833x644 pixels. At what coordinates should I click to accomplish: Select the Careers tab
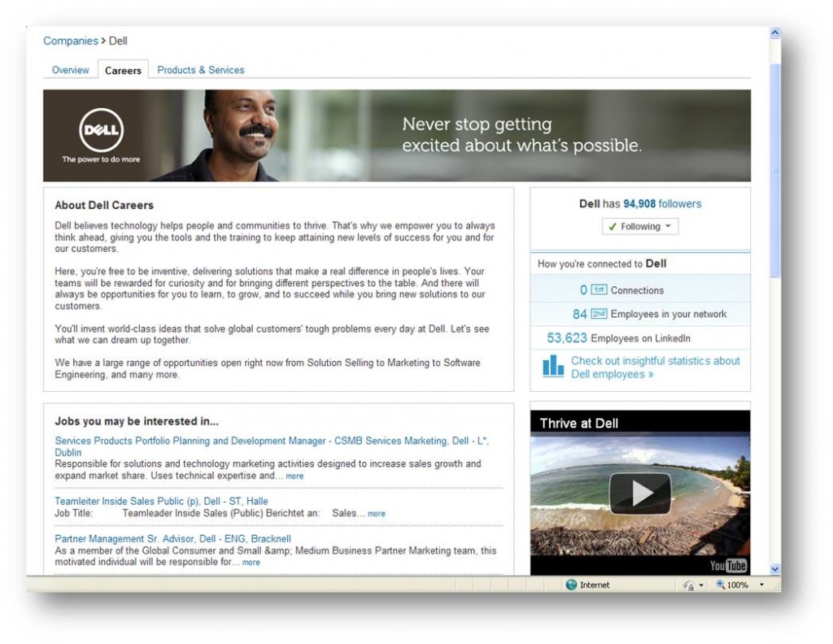pos(123,71)
